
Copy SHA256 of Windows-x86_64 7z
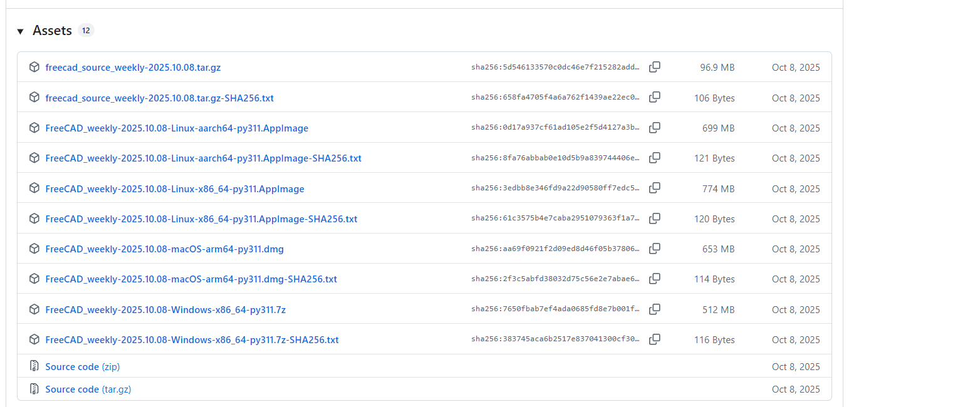655,309
